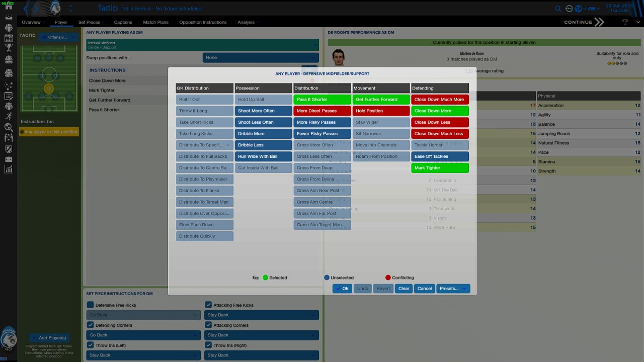
Task: Switch to the Captains tab
Action: [x=123, y=22]
